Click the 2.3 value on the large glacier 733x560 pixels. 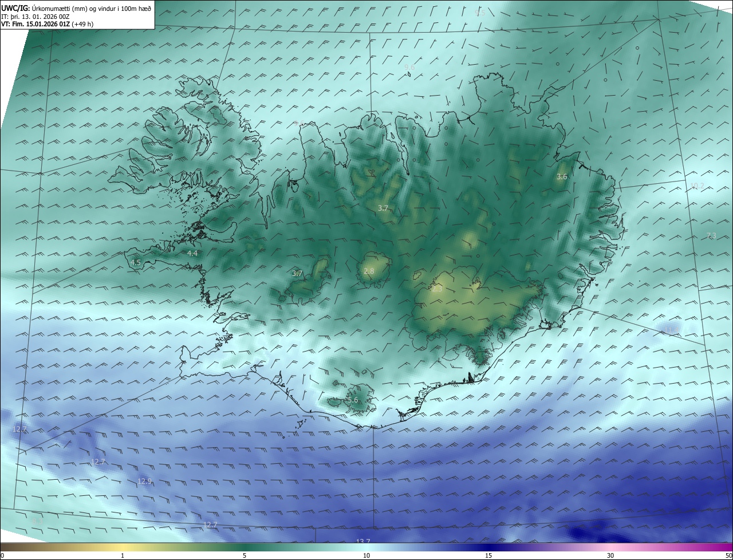(x=437, y=289)
